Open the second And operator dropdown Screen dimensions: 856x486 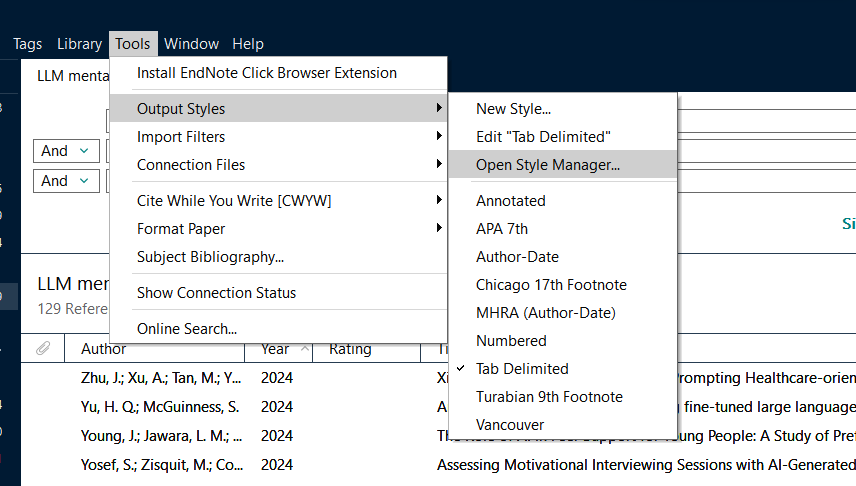(x=66, y=181)
